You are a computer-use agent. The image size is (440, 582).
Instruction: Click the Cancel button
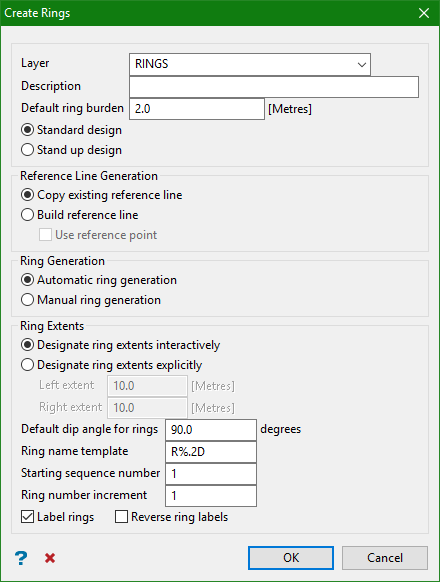pyautogui.click(x=385, y=558)
